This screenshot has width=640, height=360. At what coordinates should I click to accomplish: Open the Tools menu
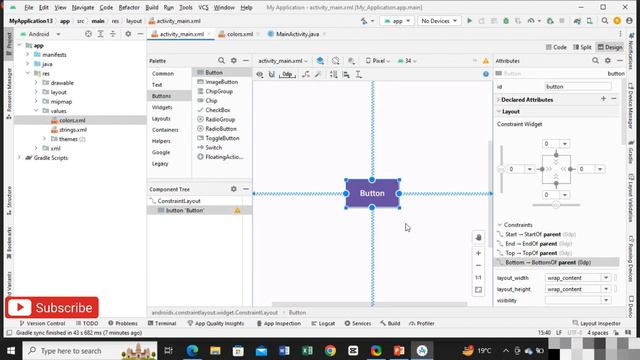186,7
